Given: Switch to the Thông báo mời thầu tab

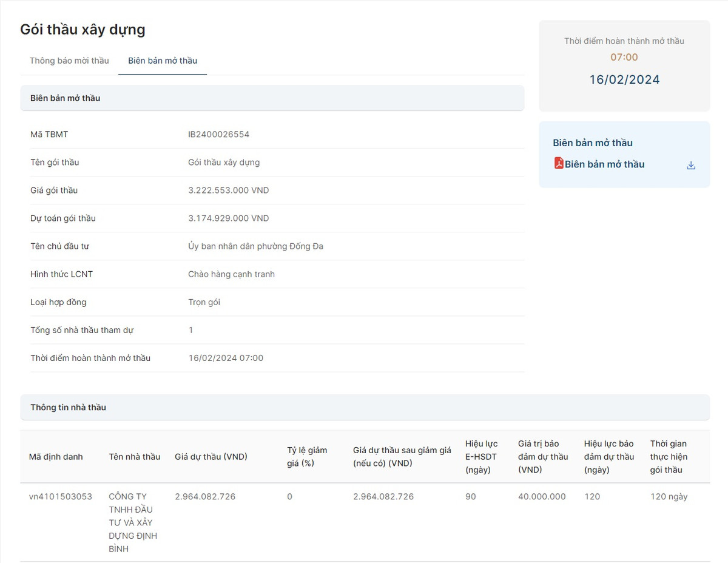Looking at the screenshot, I should tap(69, 61).
